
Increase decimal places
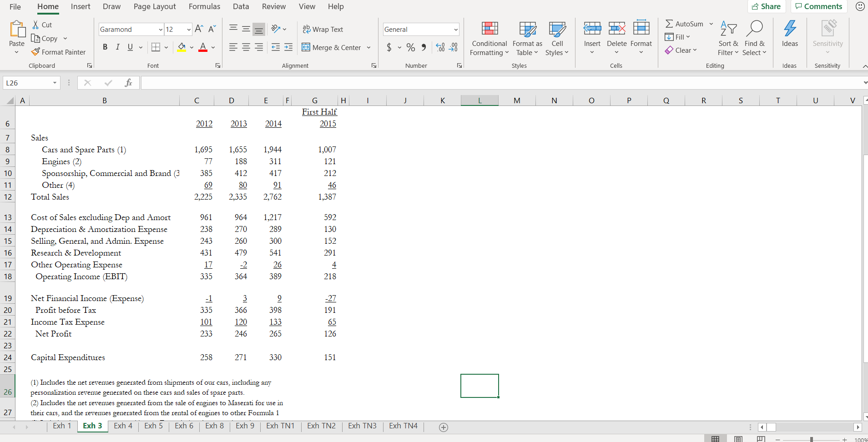[x=440, y=47]
